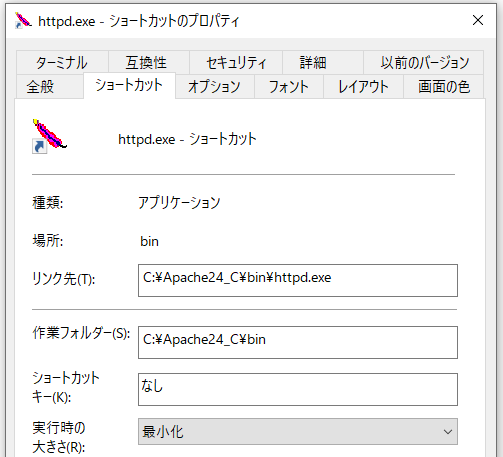Screen dimensions: 503x457
Task: Open the レイアウト tab
Action: pos(363,87)
